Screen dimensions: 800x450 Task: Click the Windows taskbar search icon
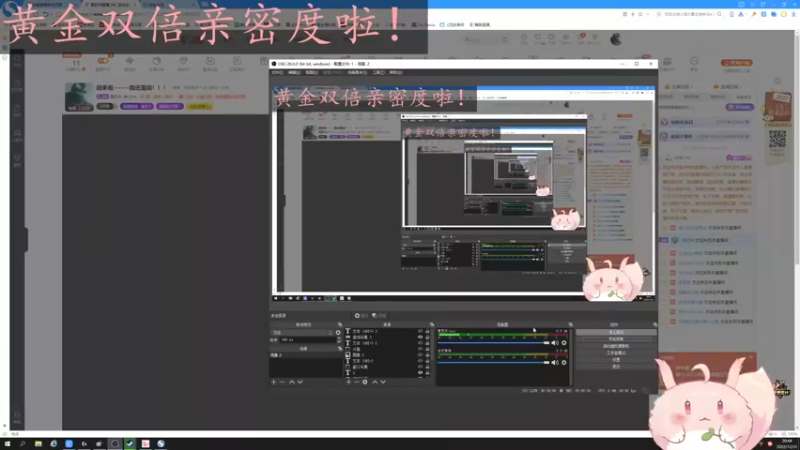point(22,444)
